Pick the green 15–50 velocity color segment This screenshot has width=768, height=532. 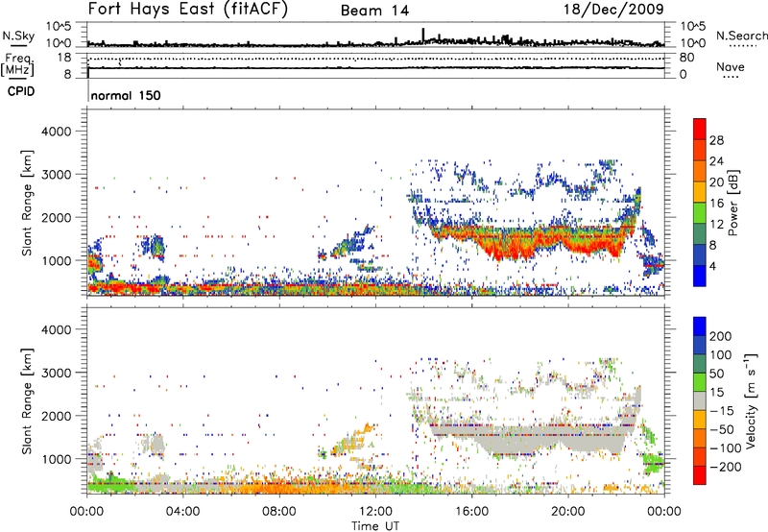(700, 382)
